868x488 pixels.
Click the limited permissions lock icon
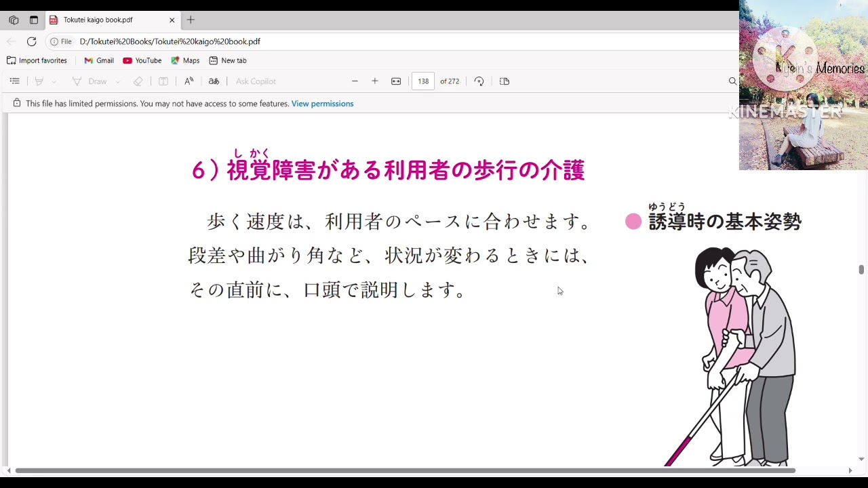pos(17,103)
